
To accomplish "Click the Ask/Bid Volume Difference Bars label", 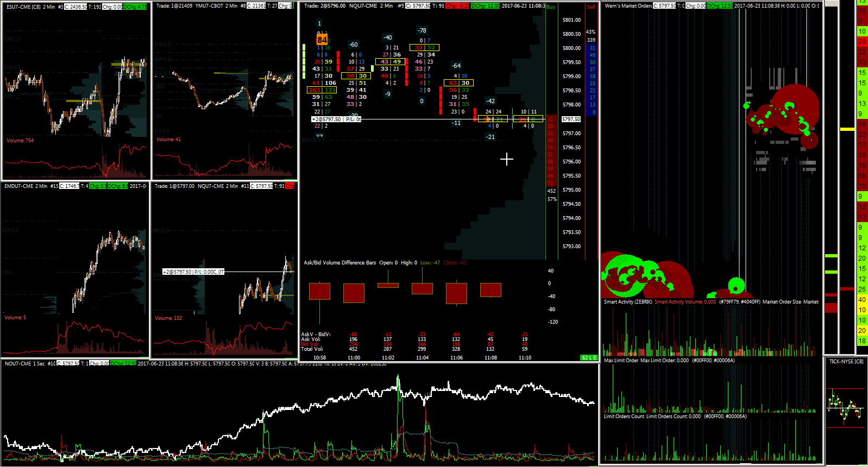I will [339, 263].
